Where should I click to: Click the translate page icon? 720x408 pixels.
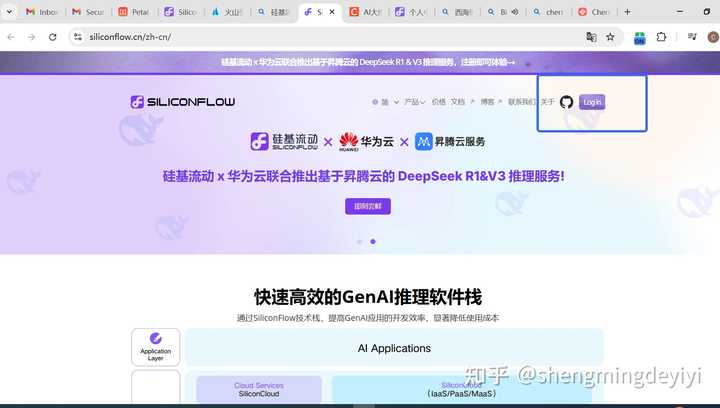pos(591,37)
